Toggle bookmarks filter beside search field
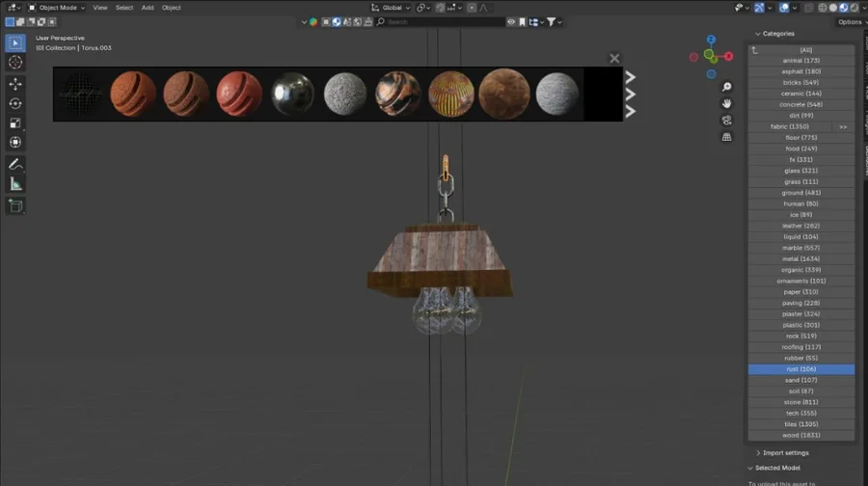The image size is (868, 486). pyautogui.click(x=522, y=22)
